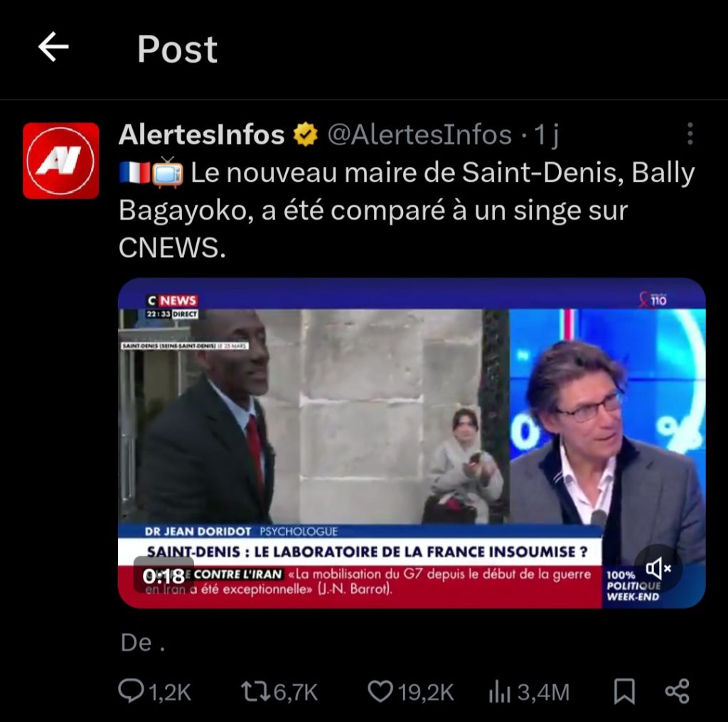Click the post text about Saint-Denis
Image resolution: width=728 pixels, height=722 pixels.
tap(407, 210)
